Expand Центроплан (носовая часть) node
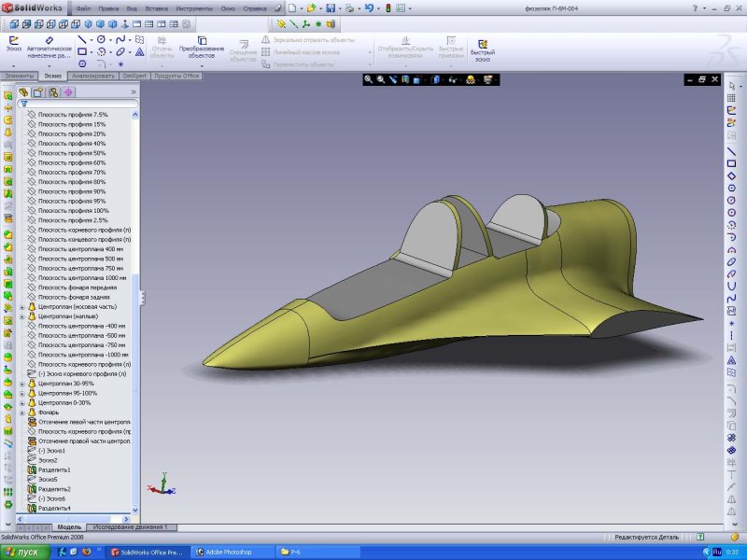747x560 pixels. pos(21,307)
